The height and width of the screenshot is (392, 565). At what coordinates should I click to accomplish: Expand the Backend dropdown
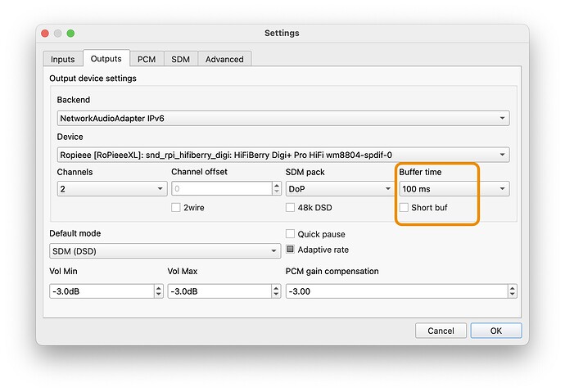click(282, 118)
